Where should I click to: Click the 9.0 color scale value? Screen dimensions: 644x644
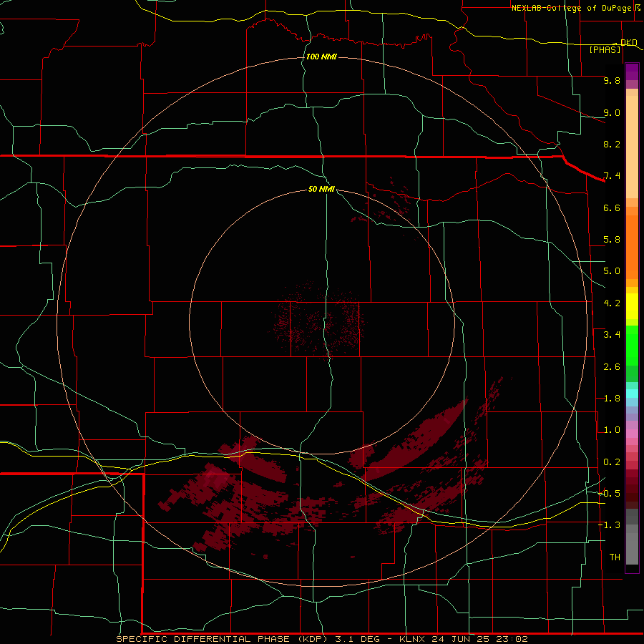(612, 112)
